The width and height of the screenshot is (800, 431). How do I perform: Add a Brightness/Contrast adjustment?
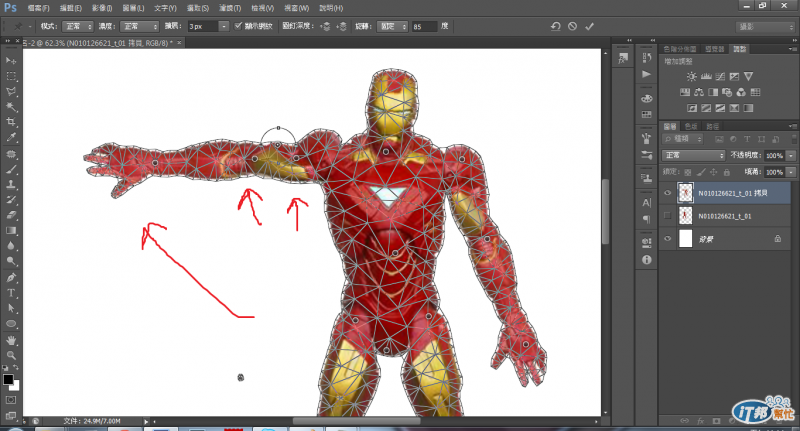(690, 76)
